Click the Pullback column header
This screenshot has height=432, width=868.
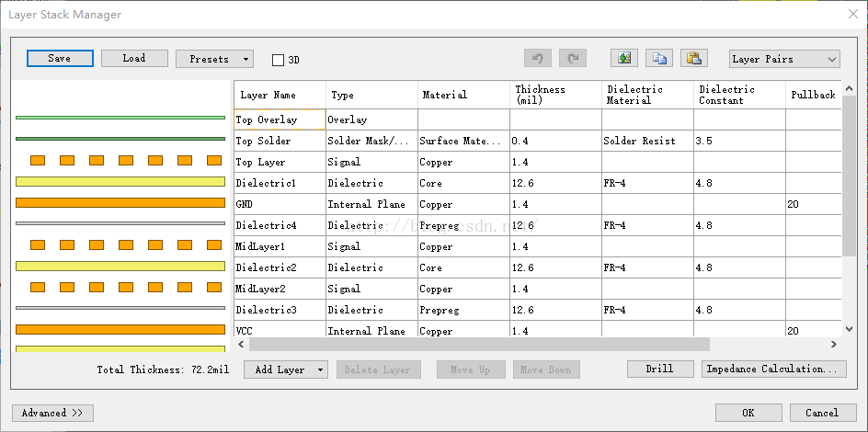click(813, 95)
